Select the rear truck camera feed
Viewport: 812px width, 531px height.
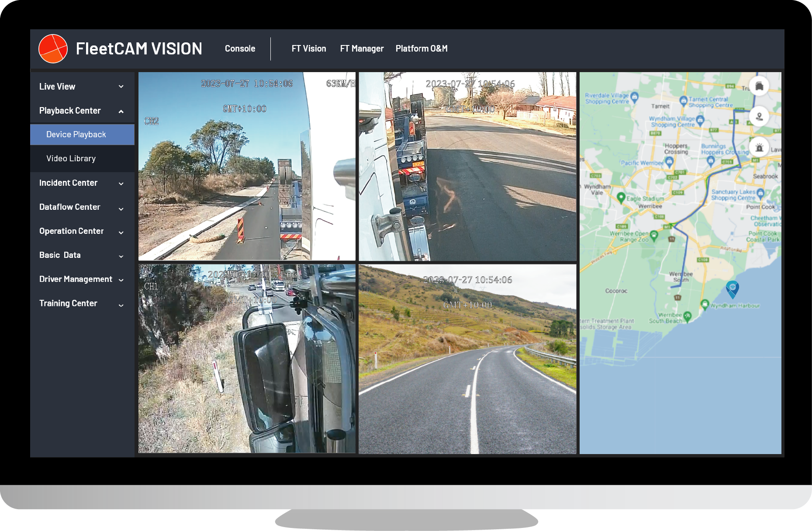[467, 166]
